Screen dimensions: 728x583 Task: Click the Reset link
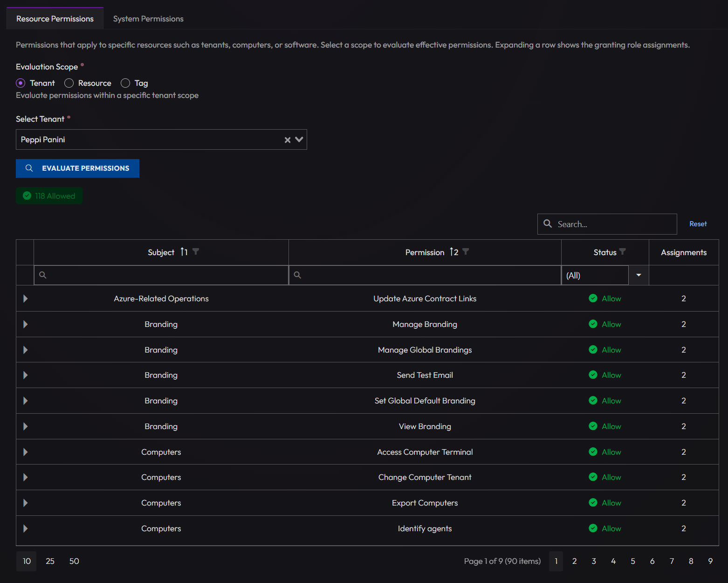coord(698,224)
